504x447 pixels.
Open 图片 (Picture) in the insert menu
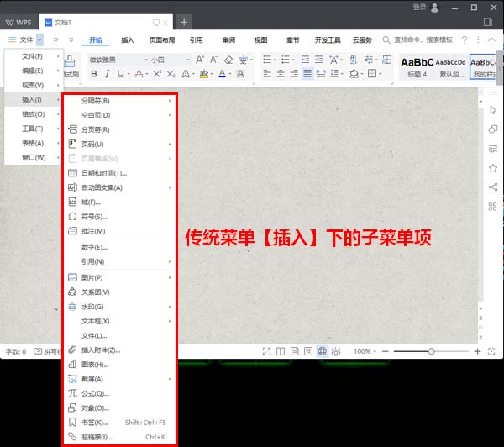92,277
